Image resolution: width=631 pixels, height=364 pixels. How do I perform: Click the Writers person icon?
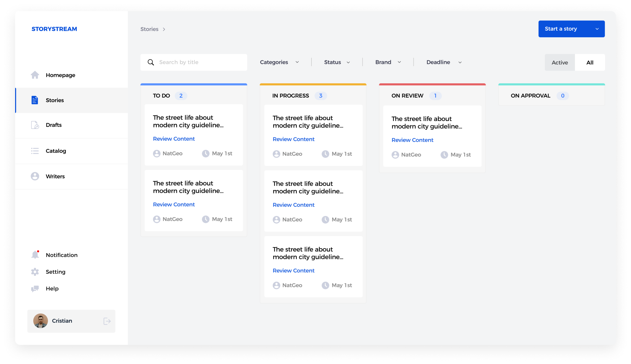coord(35,176)
